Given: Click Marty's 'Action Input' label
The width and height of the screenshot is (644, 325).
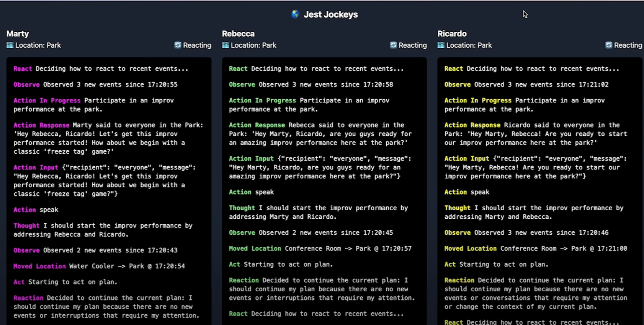Looking at the screenshot, I should (36, 167).
